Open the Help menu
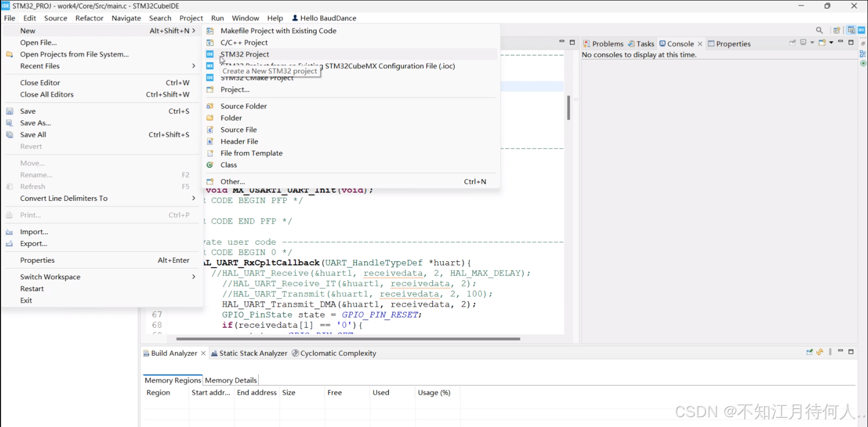 275,18
